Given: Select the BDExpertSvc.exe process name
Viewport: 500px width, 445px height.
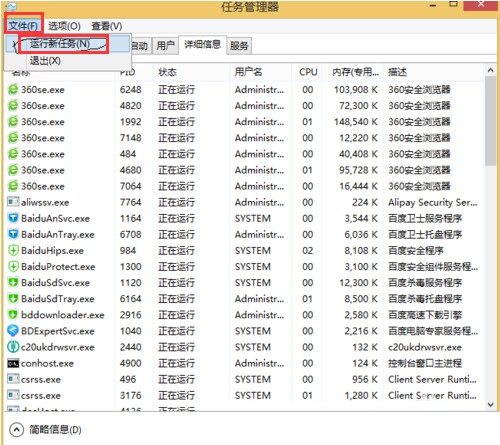Looking at the screenshot, I should click(x=58, y=331).
